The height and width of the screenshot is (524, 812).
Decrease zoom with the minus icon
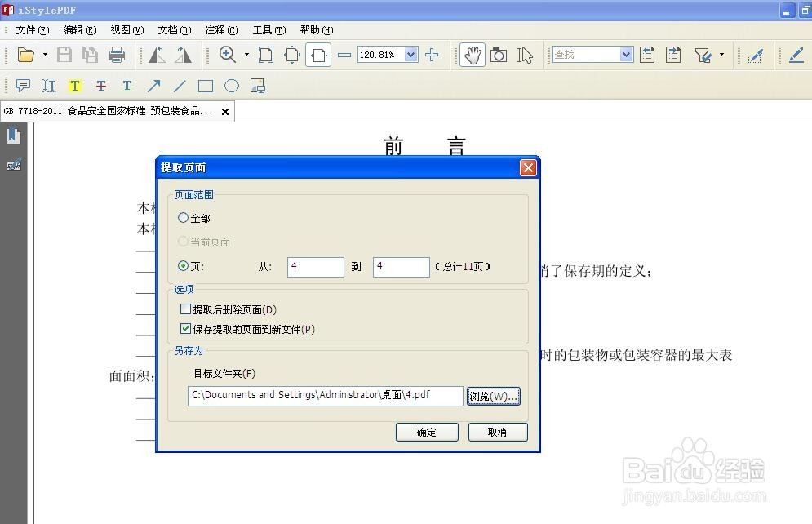344,55
